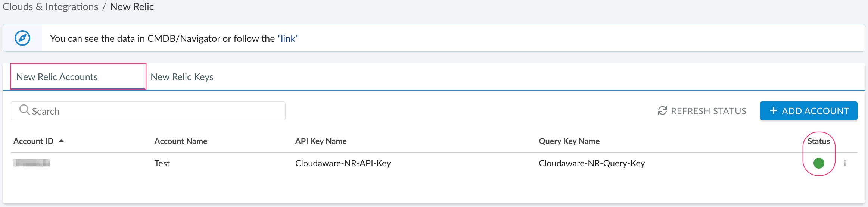Click the Account ID sort arrow

[x=62, y=141]
